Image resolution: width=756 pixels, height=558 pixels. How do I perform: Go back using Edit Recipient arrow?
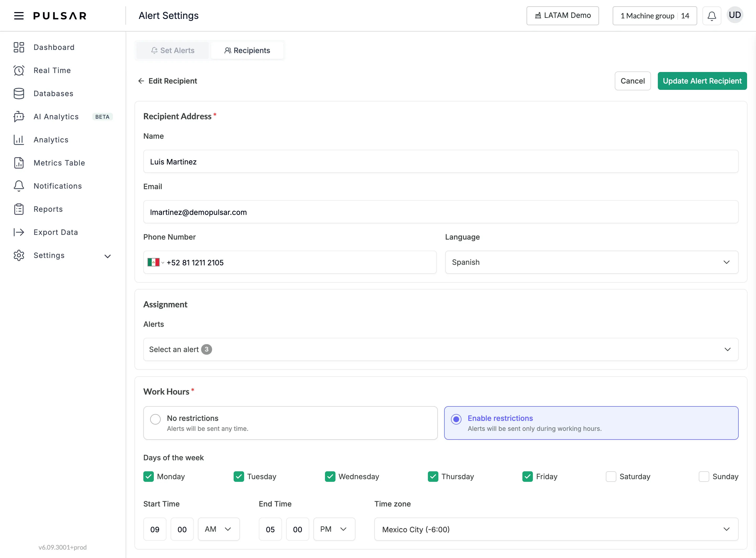pyautogui.click(x=141, y=81)
